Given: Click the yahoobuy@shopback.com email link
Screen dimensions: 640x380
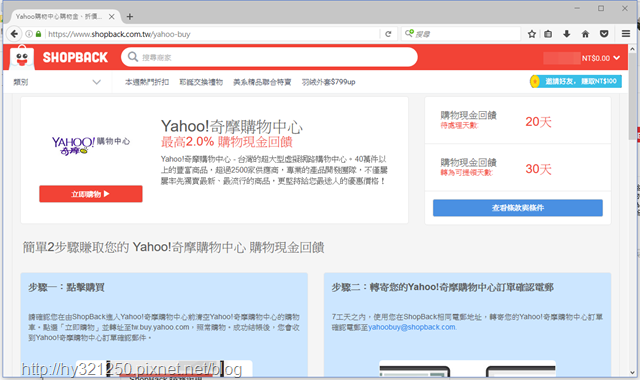Looking at the screenshot, I should (412, 327).
